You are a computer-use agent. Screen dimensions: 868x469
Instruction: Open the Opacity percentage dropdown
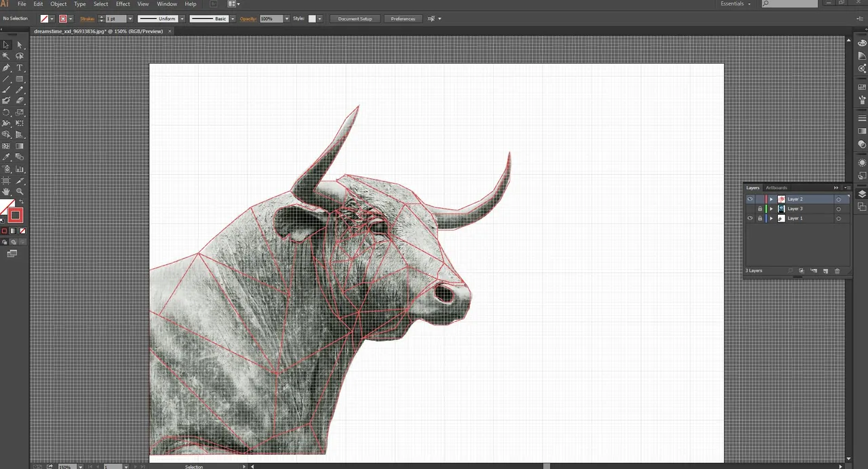pyautogui.click(x=287, y=19)
